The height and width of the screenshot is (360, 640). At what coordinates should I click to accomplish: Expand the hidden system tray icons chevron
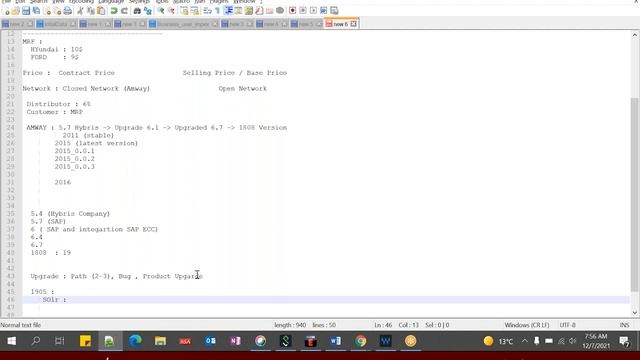(x=524, y=341)
